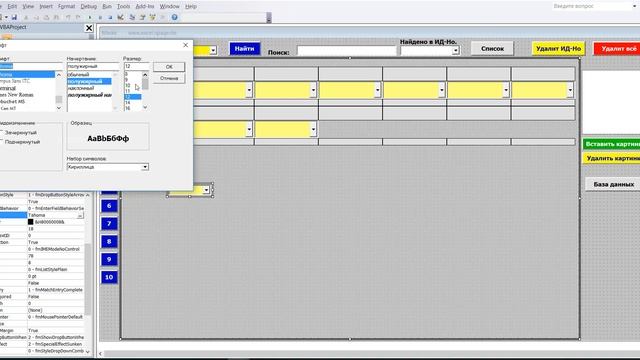Click the Cut icon in the toolbar

pos(26,18)
